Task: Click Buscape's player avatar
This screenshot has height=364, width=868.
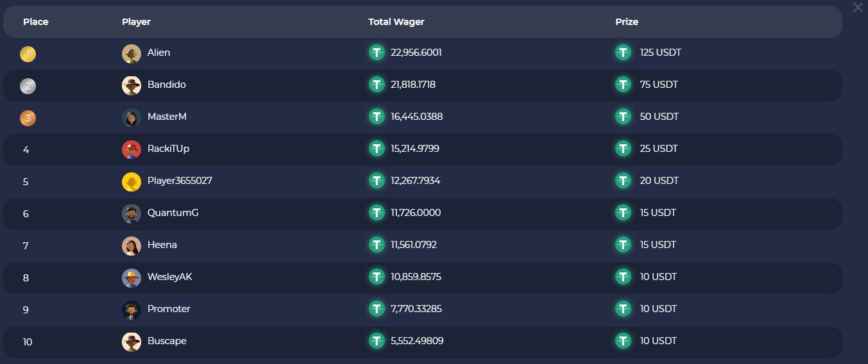Action: (x=132, y=342)
